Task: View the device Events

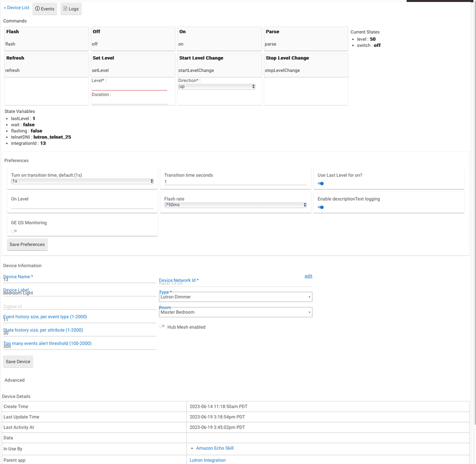Action: coord(45,8)
